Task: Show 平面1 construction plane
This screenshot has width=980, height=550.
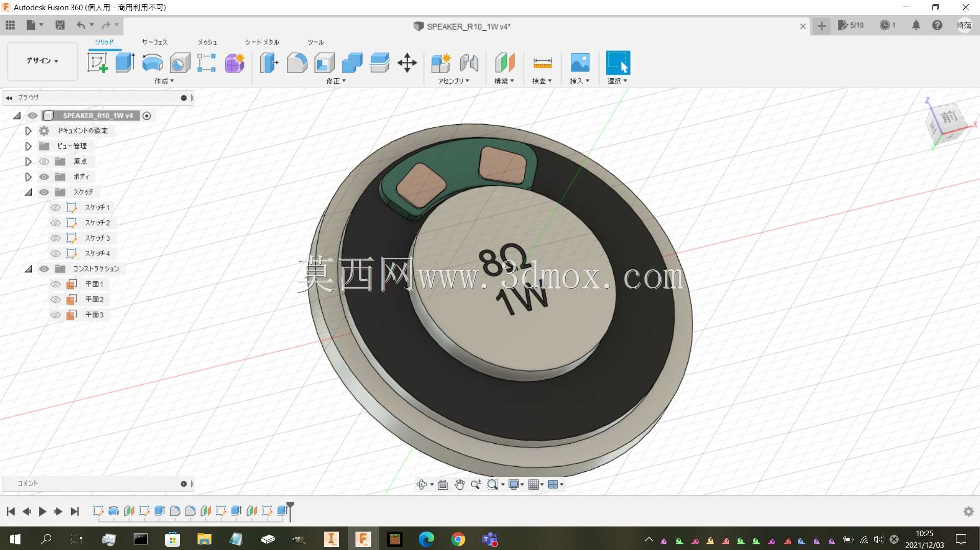Action: click(56, 284)
